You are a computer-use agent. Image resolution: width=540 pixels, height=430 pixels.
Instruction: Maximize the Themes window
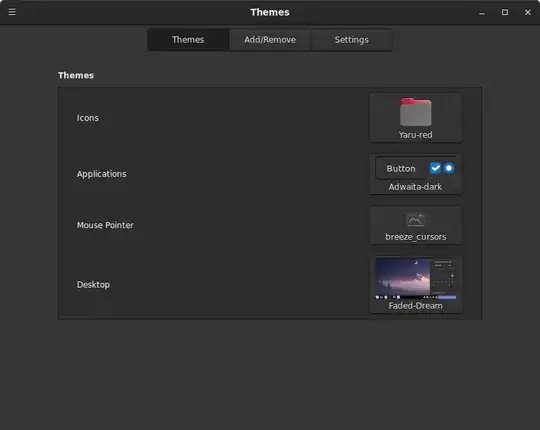click(505, 12)
